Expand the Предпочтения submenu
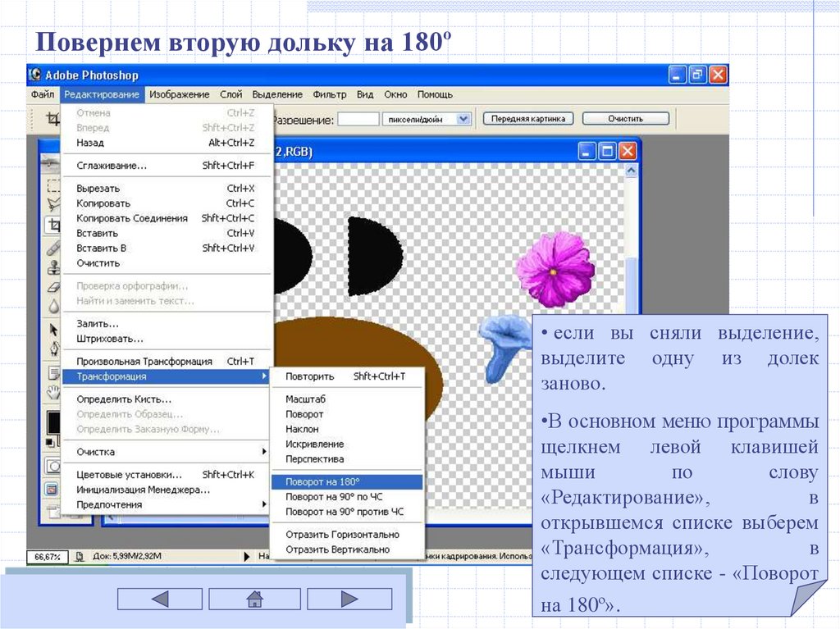 [167, 504]
